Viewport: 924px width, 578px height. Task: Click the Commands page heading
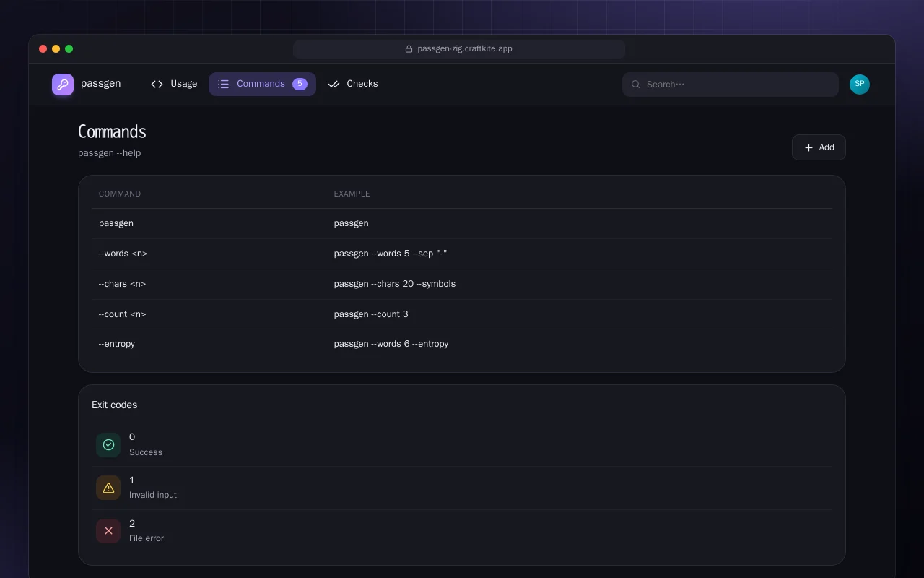click(112, 131)
